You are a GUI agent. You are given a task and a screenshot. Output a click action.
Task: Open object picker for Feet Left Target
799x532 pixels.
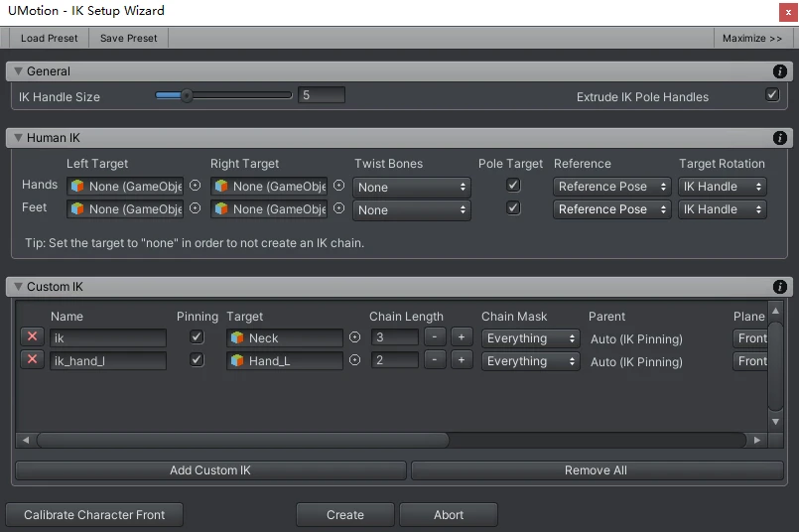196,208
